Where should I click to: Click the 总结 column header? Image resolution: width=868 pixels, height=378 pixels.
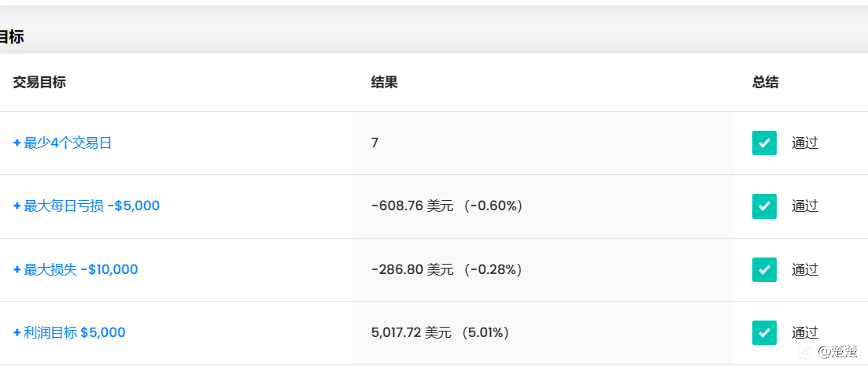tap(765, 83)
